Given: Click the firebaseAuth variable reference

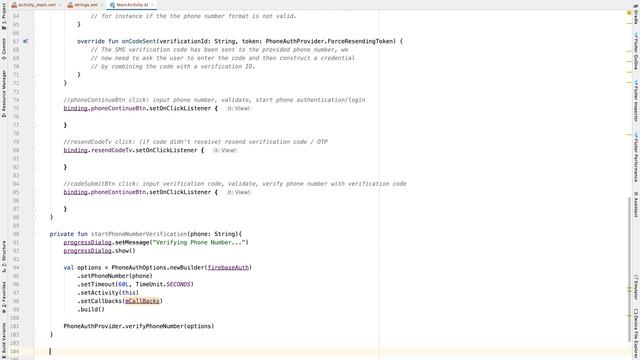Looking at the screenshot, I should click(228, 268).
